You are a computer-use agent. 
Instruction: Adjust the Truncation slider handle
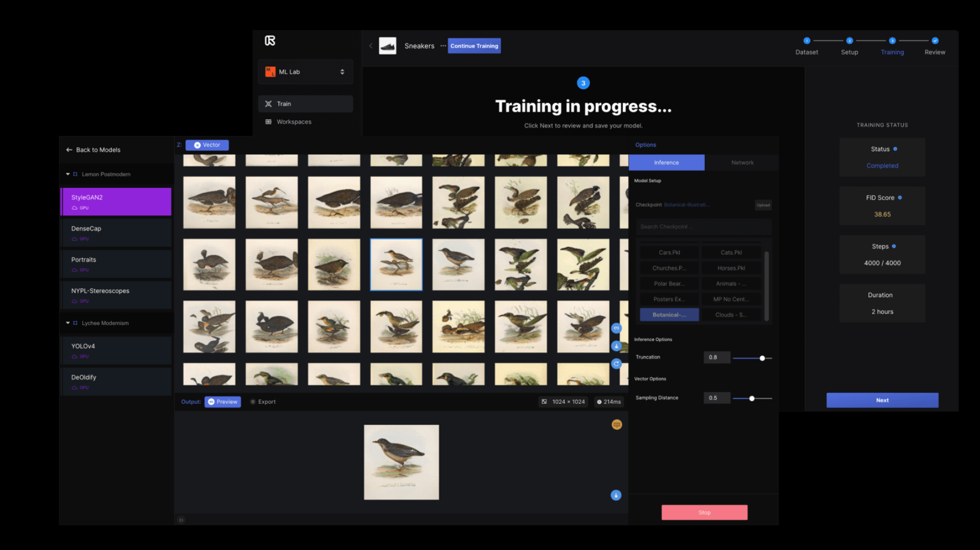[762, 358]
